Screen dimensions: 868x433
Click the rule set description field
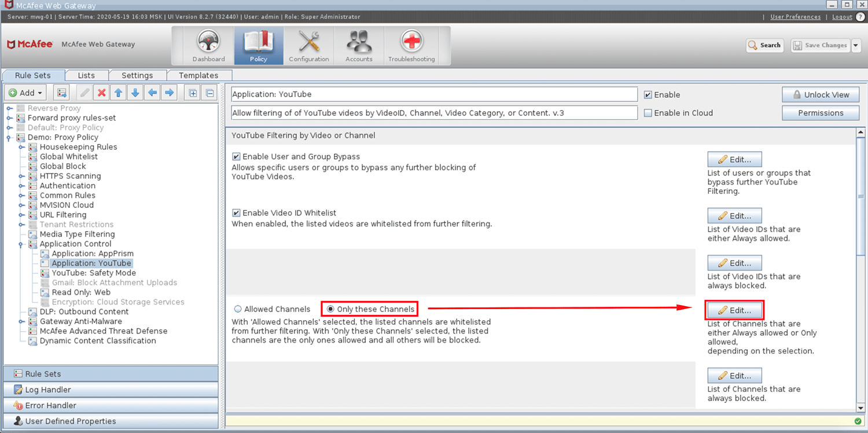(x=434, y=113)
